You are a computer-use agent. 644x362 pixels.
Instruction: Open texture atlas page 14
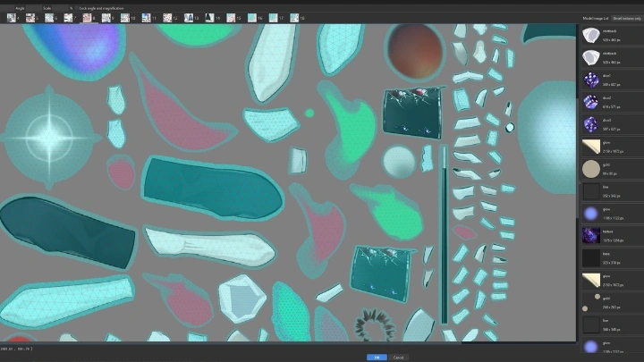point(211,18)
